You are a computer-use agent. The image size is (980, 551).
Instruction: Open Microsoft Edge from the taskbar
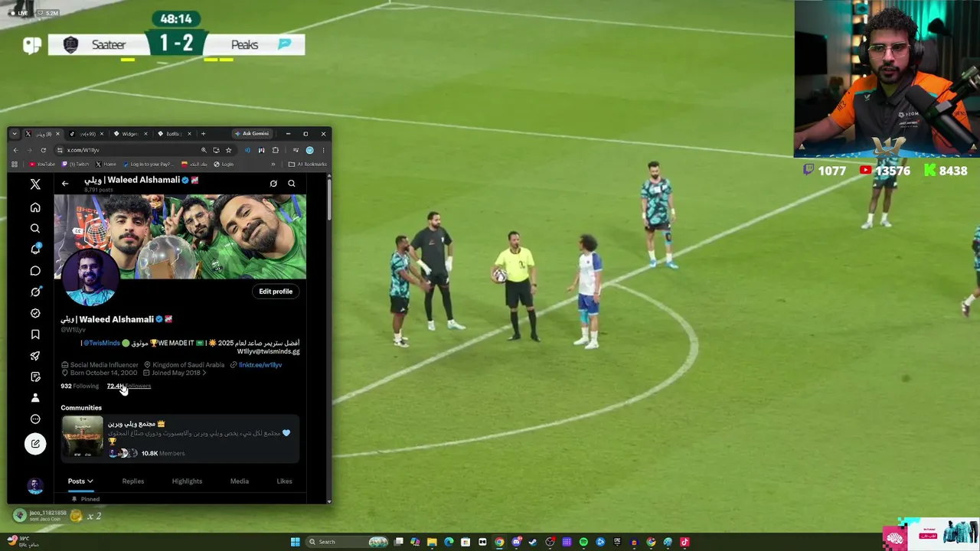click(x=449, y=542)
